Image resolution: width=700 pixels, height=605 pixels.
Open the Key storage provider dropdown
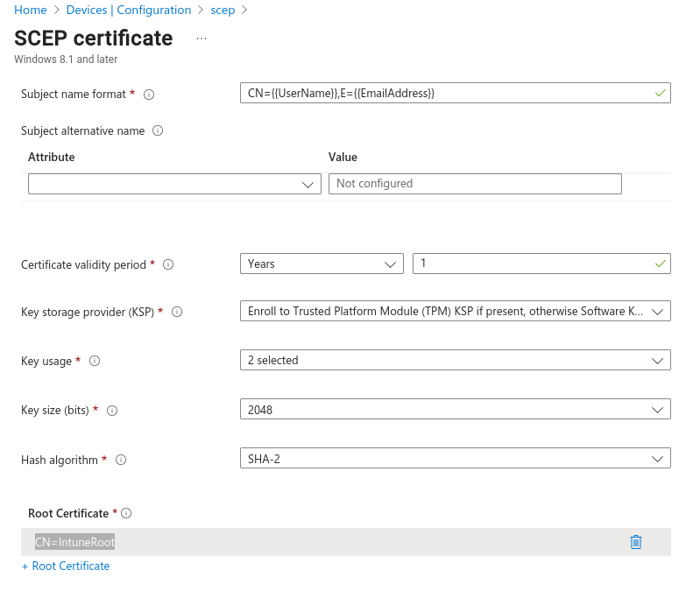pyautogui.click(x=455, y=311)
